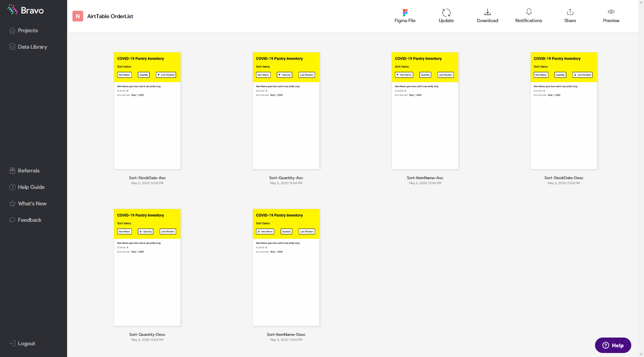
Task: Open the Sort-StockDate-Asc screen thumbnail
Action: point(147,111)
